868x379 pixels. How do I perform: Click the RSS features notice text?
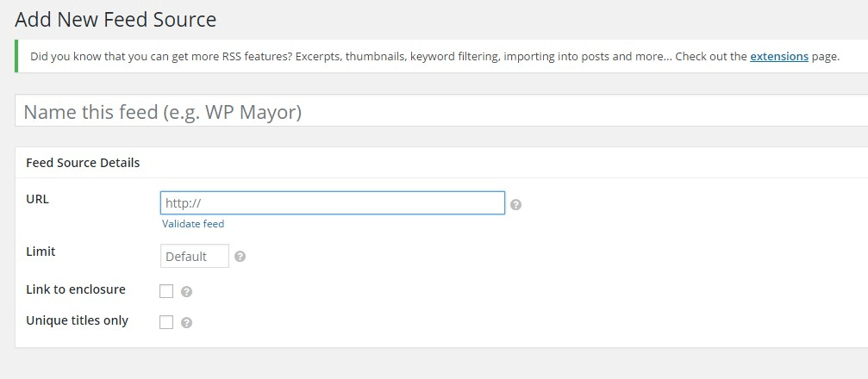tap(345, 57)
